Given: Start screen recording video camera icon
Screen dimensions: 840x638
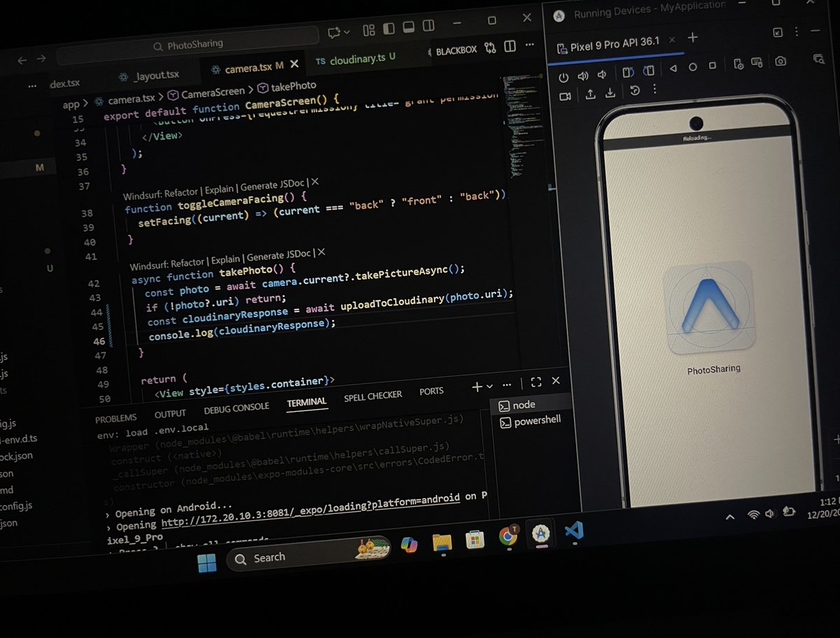Looking at the screenshot, I should (x=565, y=97).
